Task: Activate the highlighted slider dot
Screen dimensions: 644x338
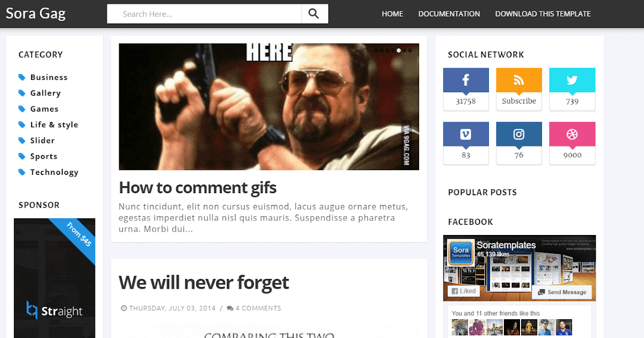Action: point(399,50)
